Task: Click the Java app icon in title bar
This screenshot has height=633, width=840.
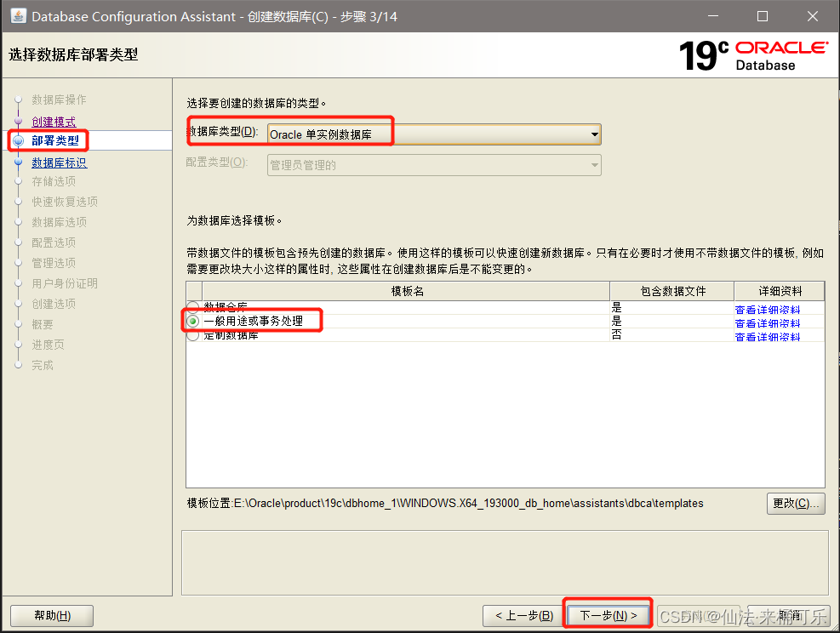Action: coord(18,16)
